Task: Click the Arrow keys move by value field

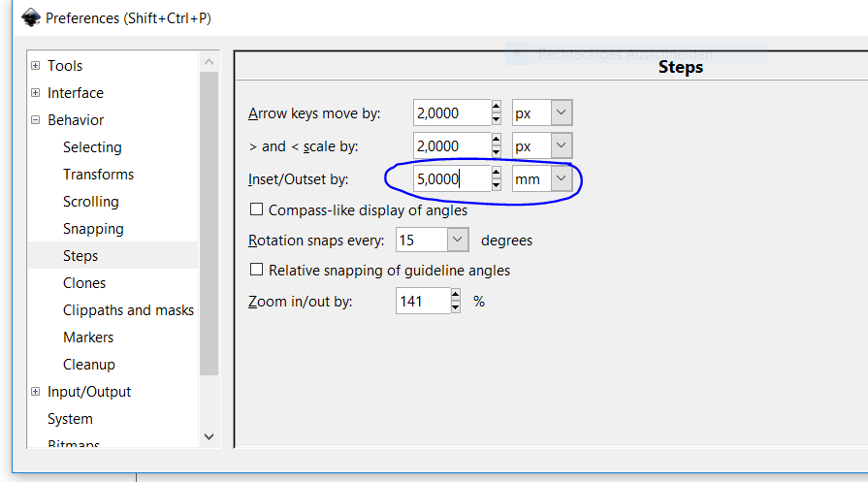Action: tap(452, 112)
